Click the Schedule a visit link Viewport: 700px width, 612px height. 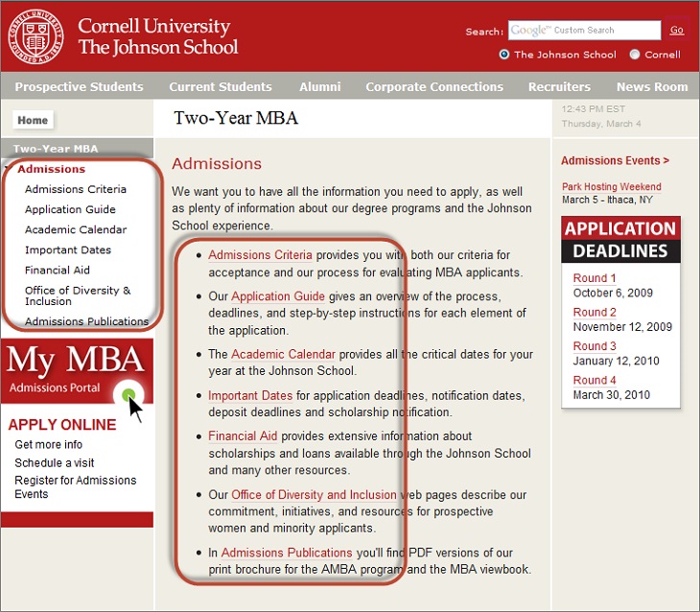54,462
